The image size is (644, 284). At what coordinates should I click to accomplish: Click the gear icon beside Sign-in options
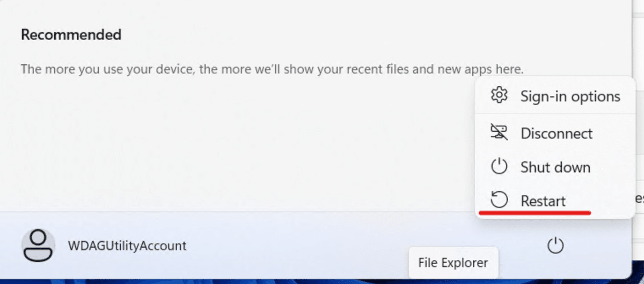pos(499,96)
